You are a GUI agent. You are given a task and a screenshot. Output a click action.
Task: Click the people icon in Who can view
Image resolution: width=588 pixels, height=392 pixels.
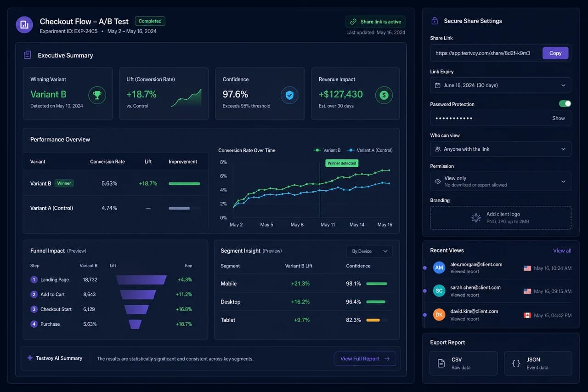click(x=438, y=149)
